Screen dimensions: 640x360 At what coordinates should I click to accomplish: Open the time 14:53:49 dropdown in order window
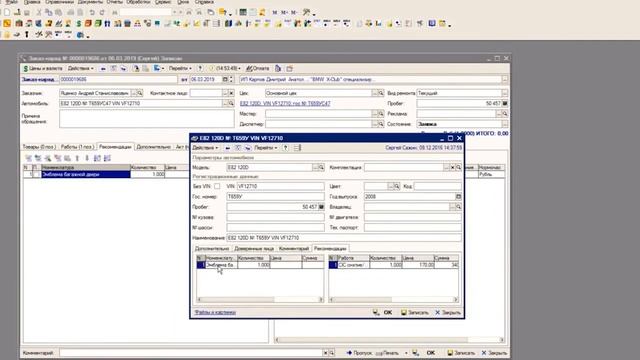click(225, 69)
